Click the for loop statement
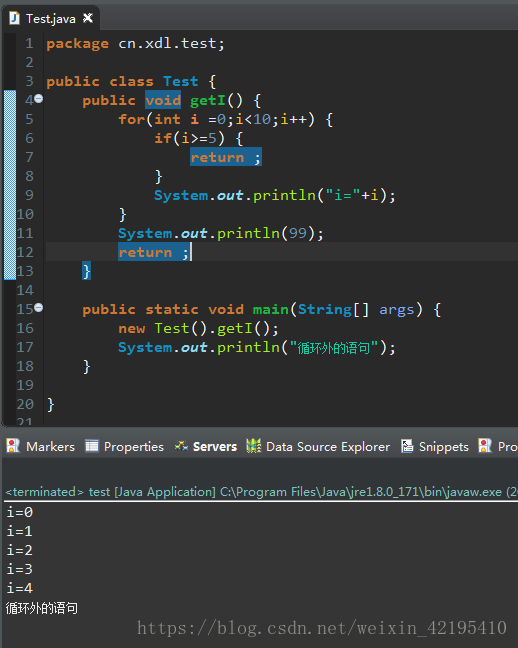Viewport: 518px width, 648px height. (225, 119)
